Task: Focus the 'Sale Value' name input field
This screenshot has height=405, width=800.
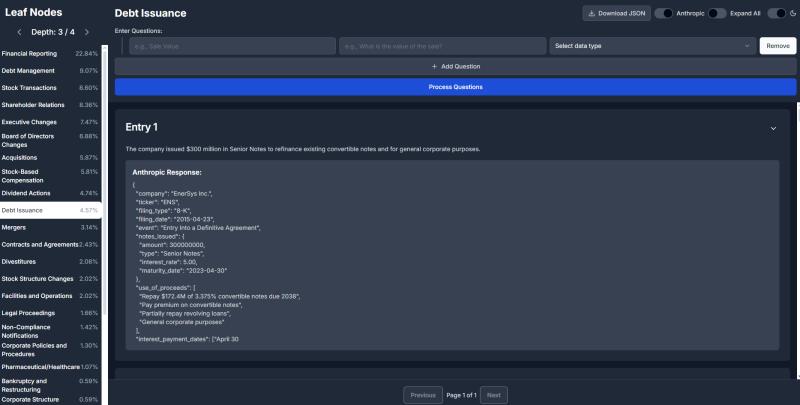Action: [x=229, y=46]
